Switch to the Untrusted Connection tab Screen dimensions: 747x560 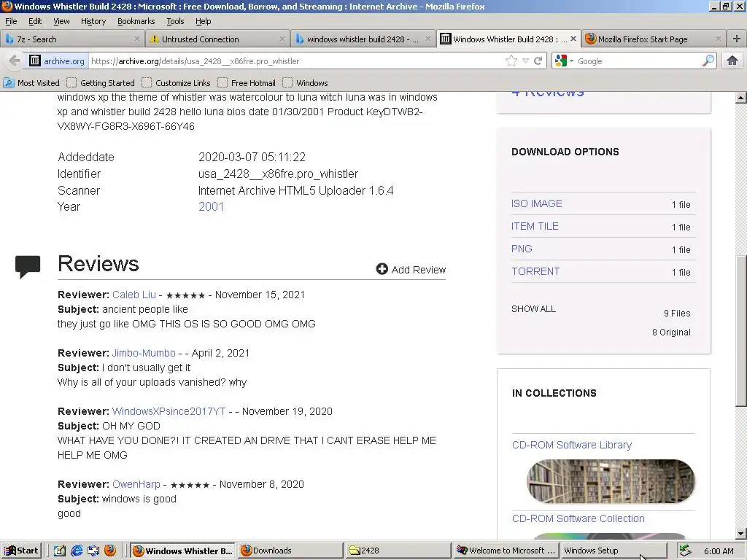(217, 39)
